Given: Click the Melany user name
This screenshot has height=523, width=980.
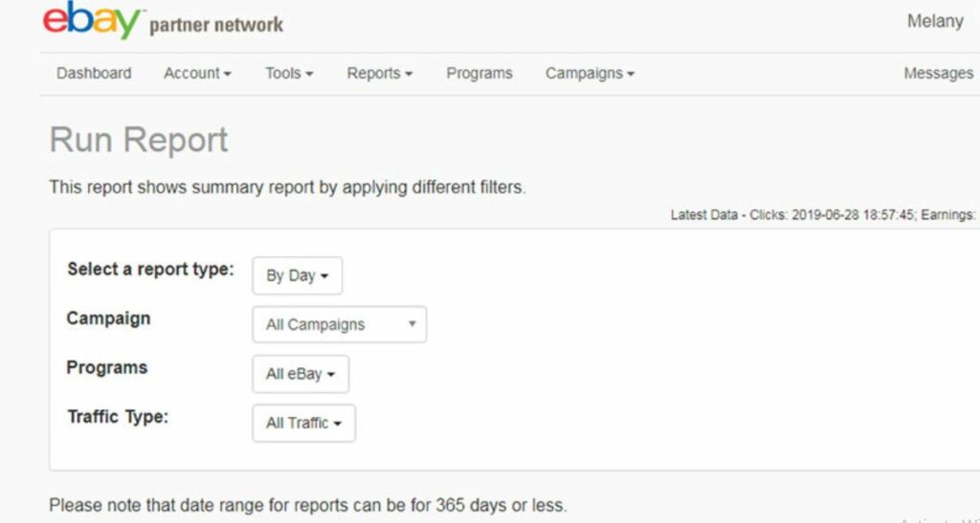Looking at the screenshot, I should 935,21.
